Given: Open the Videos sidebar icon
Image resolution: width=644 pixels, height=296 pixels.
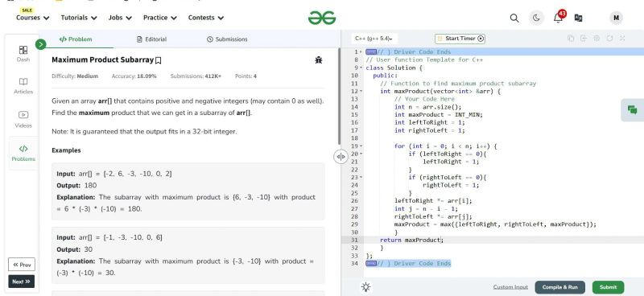Looking at the screenshot, I should pos(23,120).
